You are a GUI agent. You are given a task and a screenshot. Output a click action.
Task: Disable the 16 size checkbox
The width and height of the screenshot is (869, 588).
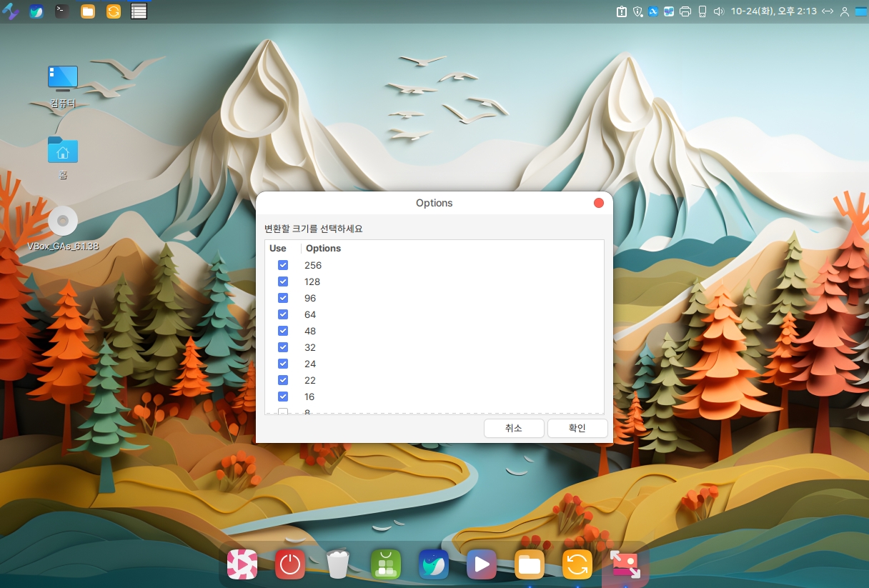pyautogui.click(x=283, y=397)
